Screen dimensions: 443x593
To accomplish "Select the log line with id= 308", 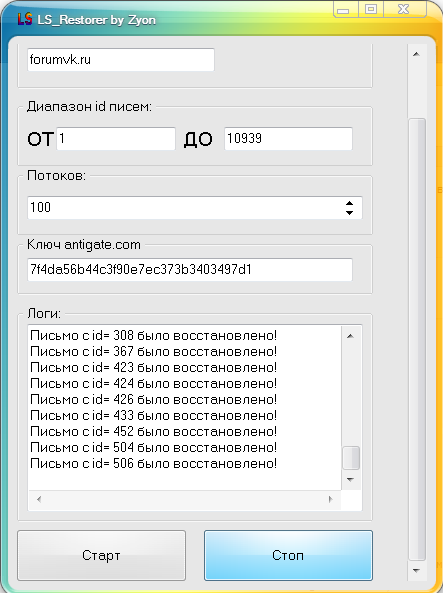I will pos(154,335).
